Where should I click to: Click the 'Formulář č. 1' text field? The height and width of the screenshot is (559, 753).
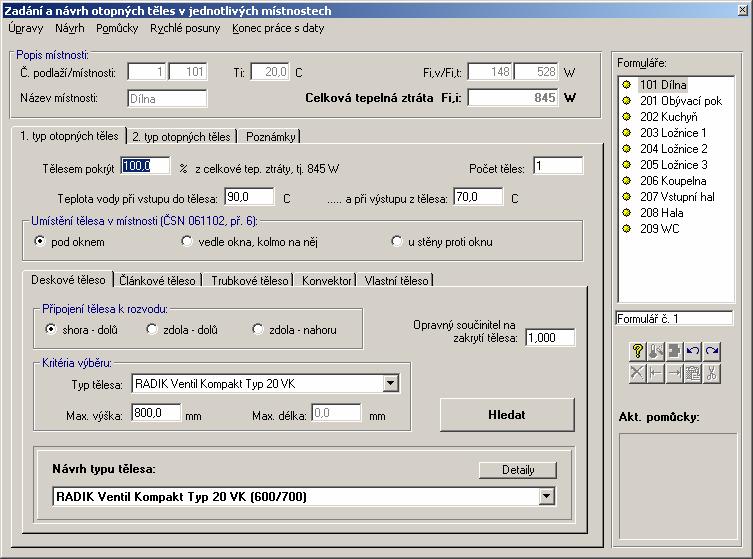tap(674, 318)
